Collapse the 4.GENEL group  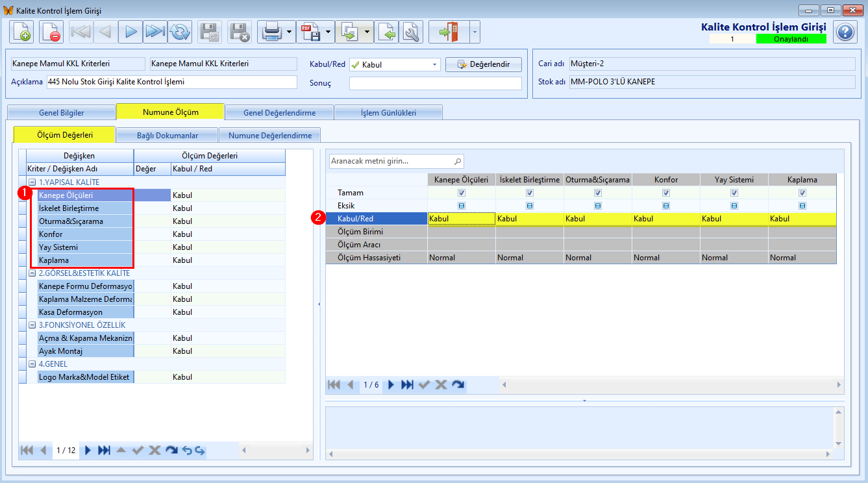32,364
